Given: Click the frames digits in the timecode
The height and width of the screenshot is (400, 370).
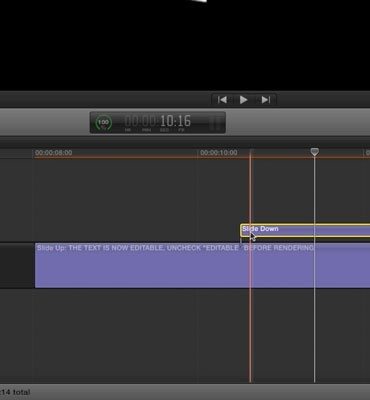Looking at the screenshot, I should 184,121.
